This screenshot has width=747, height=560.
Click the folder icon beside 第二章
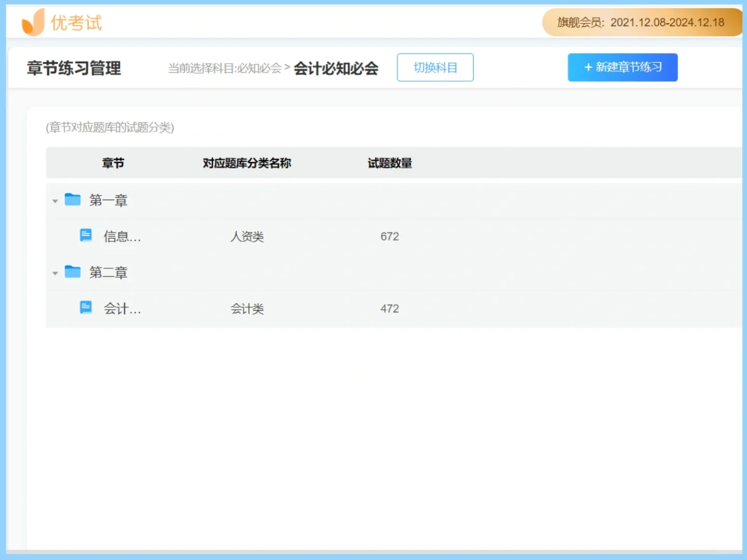[72, 272]
